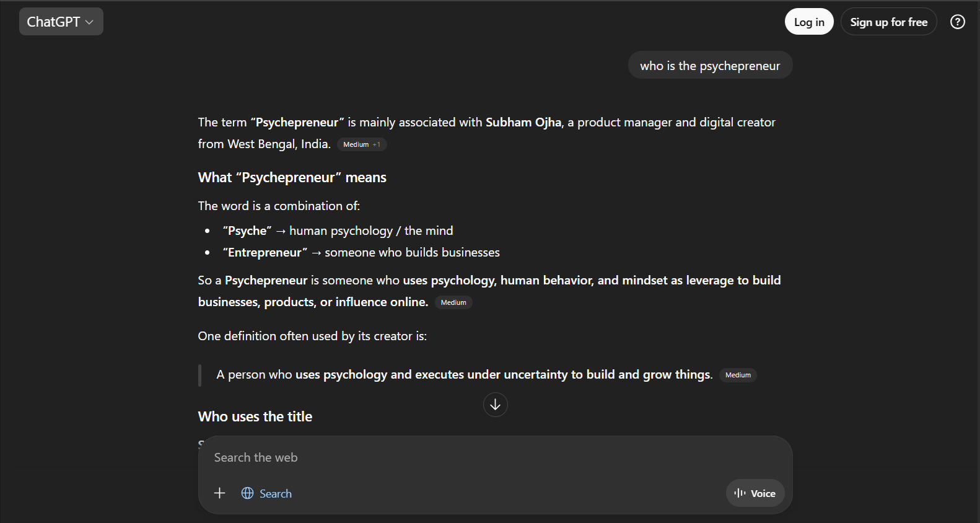This screenshot has height=523, width=980.
Task: Click Sign up for free
Action: (x=888, y=20)
